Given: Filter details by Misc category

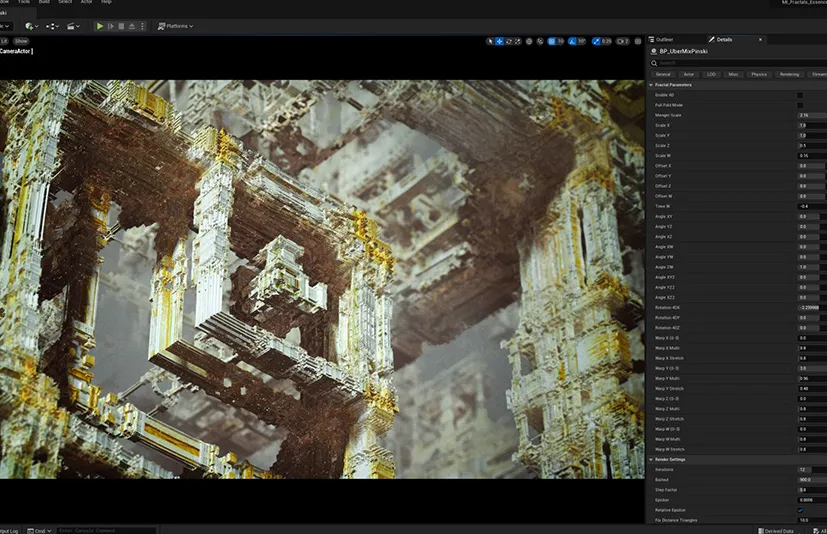Looking at the screenshot, I should point(733,74).
